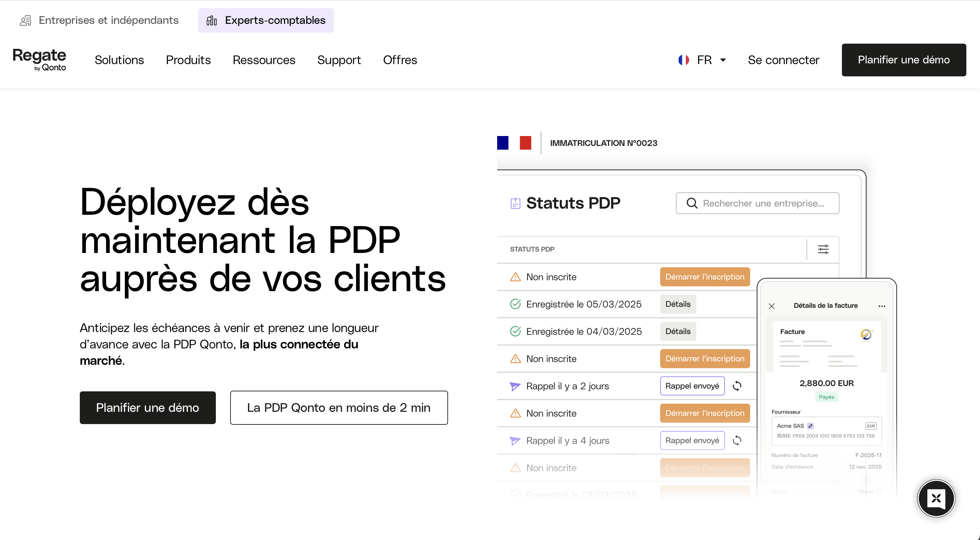
Task: Click the link icon next to Acme SAS
Action: coord(810,426)
